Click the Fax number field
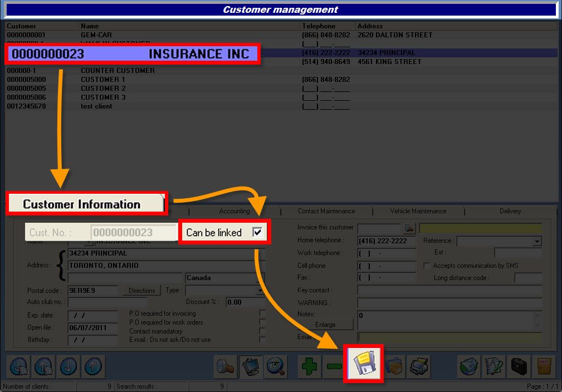562x392 pixels. click(387, 277)
